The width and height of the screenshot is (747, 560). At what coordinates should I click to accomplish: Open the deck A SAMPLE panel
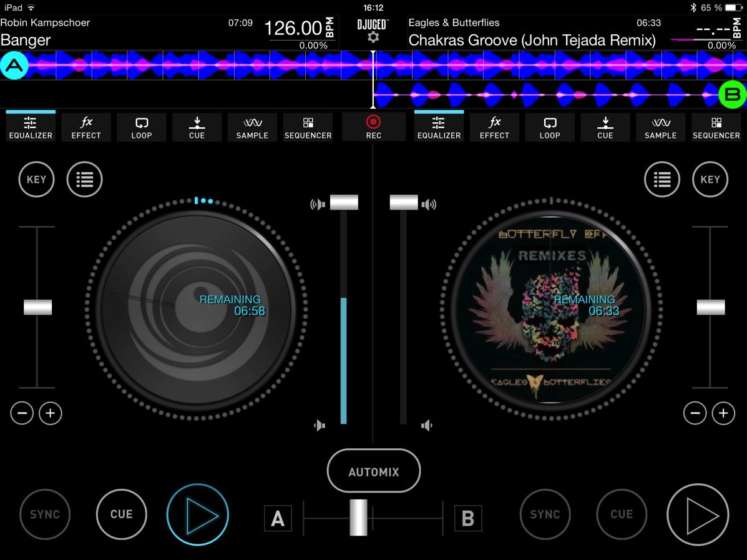click(x=252, y=127)
